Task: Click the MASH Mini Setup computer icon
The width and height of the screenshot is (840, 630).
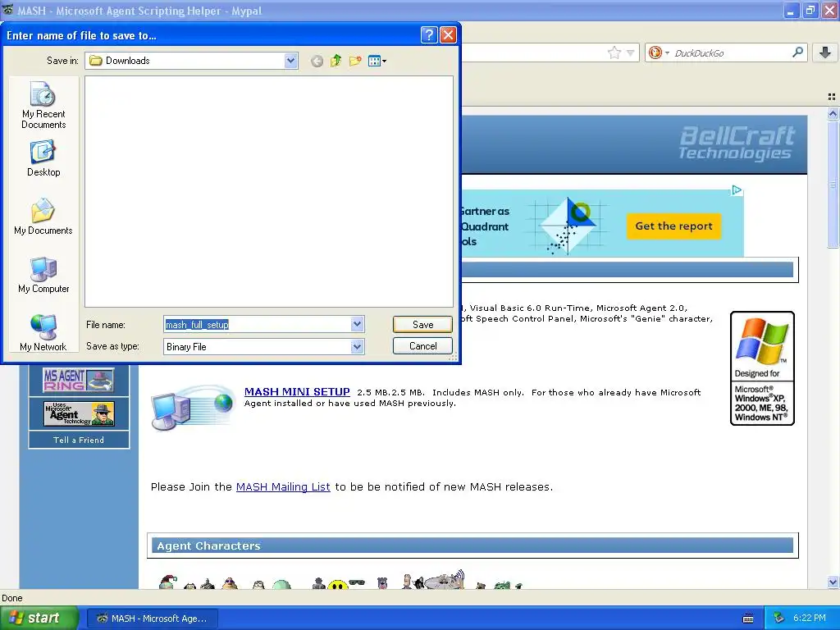Action: [x=193, y=407]
